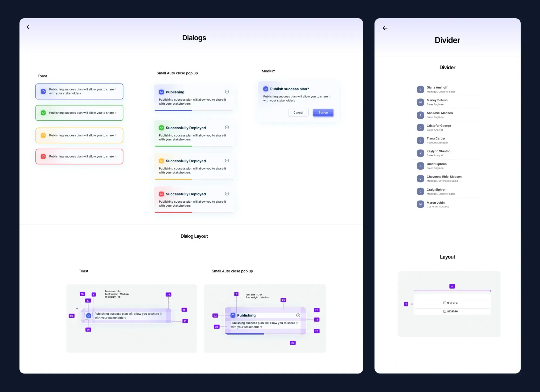
Task: Select the blue cloud icon in the first toast
Action: [x=43, y=91]
